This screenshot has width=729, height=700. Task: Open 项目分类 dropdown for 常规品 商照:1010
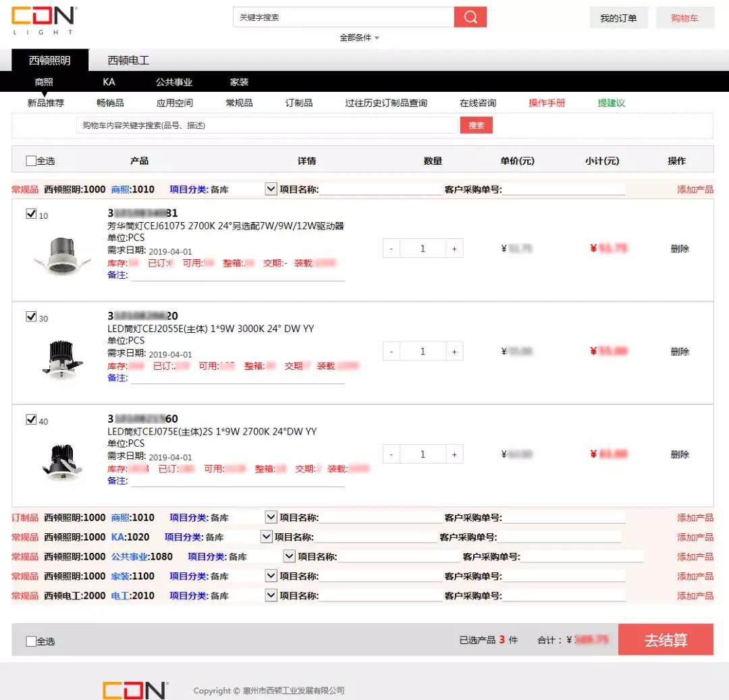point(271,189)
